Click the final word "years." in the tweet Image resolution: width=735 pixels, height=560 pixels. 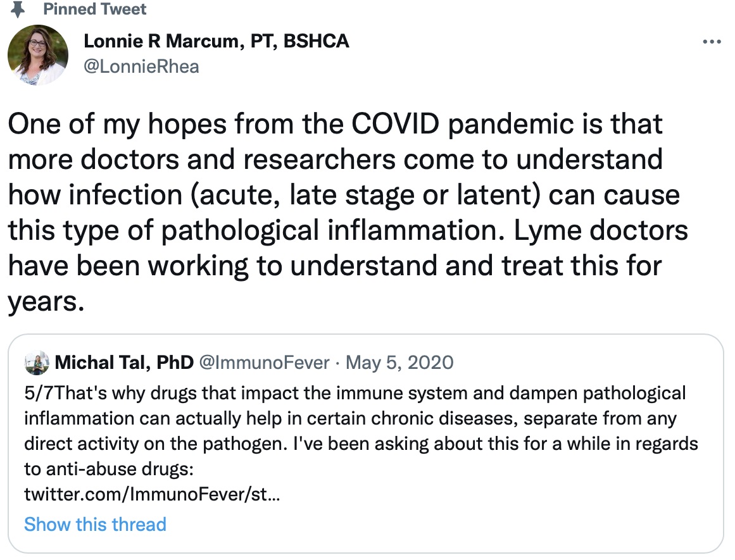[46, 302]
